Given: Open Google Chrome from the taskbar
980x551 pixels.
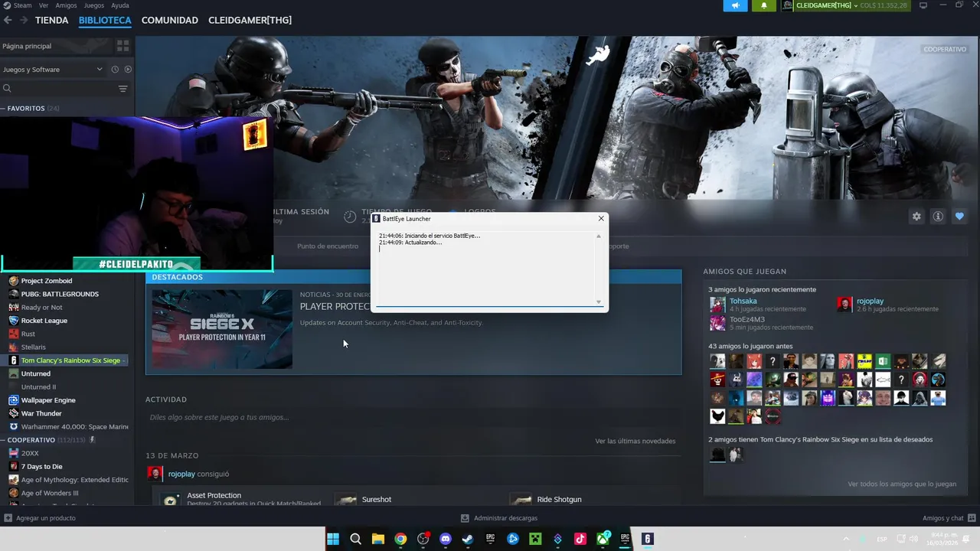Looking at the screenshot, I should pyautogui.click(x=400, y=539).
